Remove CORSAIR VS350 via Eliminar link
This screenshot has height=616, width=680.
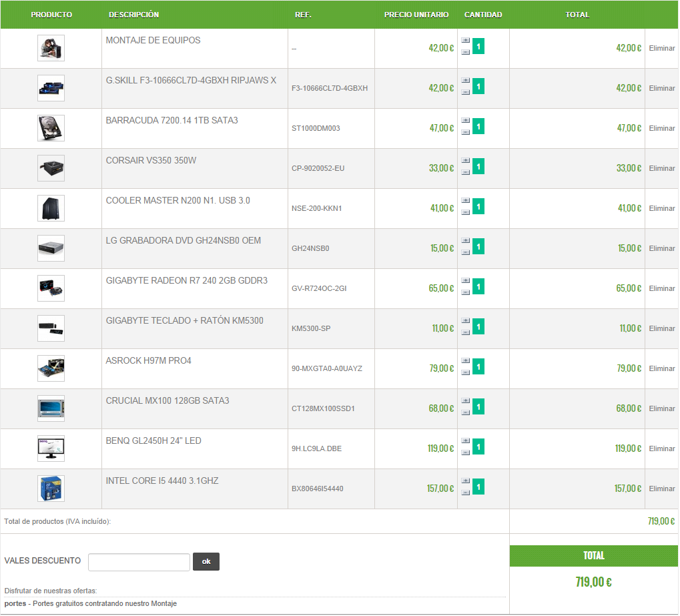[x=662, y=168]
